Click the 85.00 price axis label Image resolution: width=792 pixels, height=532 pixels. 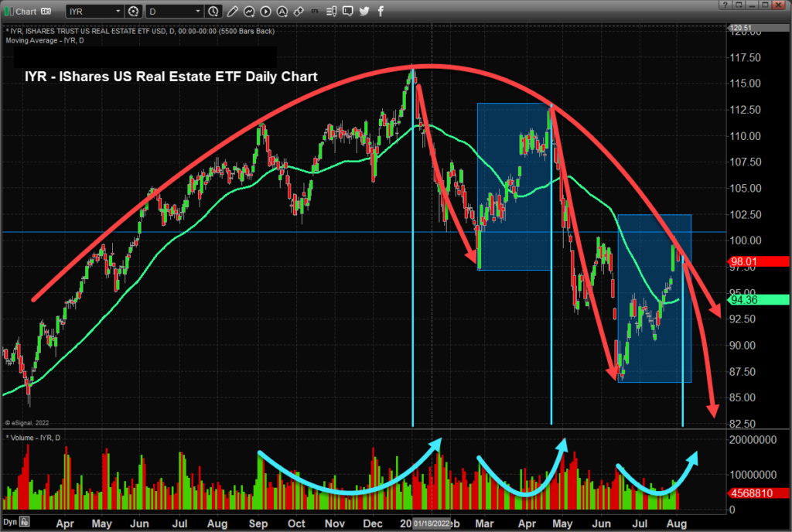742,397
